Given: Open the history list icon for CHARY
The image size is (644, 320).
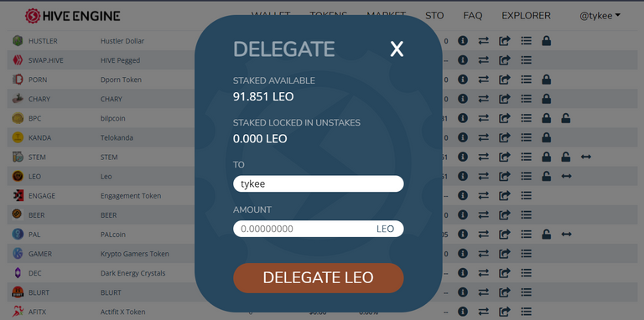Looking at the screenshot, I should [x=526, y=99].
